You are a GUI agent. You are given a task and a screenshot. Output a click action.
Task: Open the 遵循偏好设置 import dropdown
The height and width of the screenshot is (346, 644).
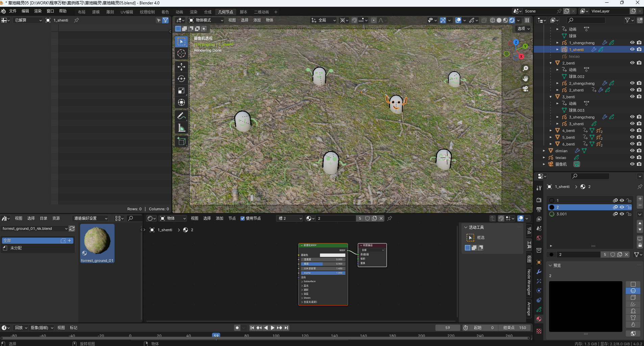(91, 218)
